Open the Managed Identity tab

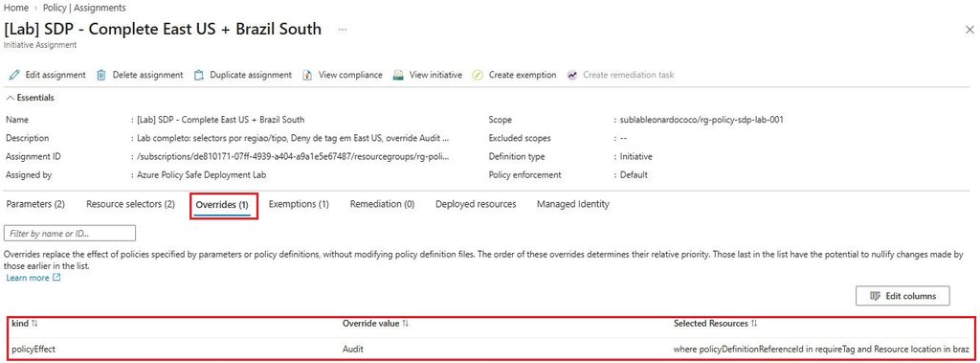coord(573,204)
